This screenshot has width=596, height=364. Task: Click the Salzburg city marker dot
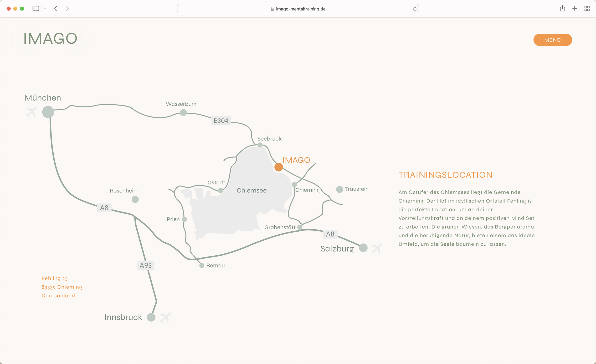point(363,248)
